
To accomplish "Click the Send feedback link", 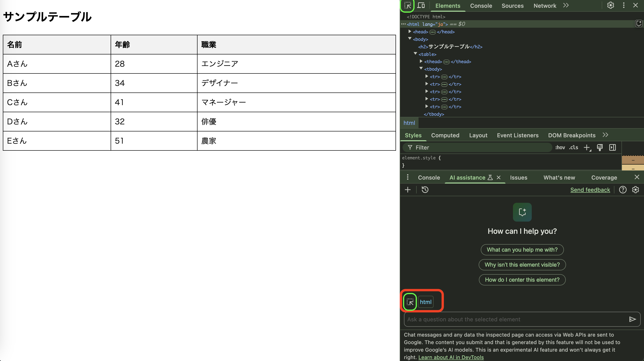I will point(590,190).
